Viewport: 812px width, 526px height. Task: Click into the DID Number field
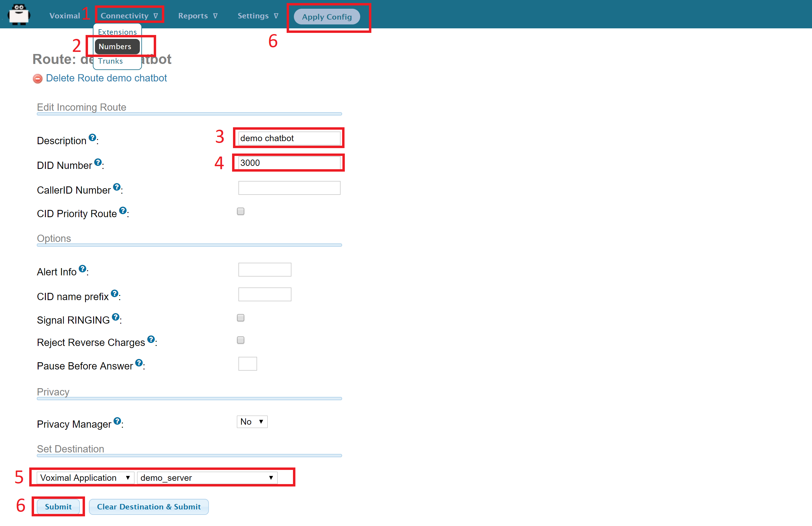click(x=289, y=163)
